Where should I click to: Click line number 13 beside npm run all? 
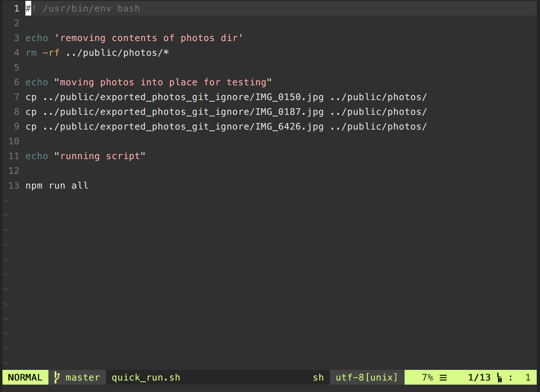[x=14, y=185]
